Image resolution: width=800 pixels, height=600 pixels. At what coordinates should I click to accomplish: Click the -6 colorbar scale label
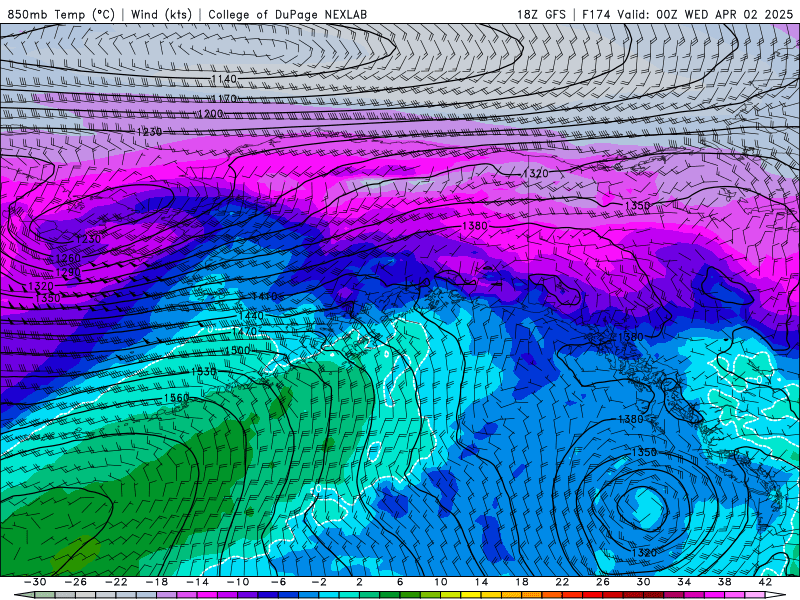tap(278, 582)
